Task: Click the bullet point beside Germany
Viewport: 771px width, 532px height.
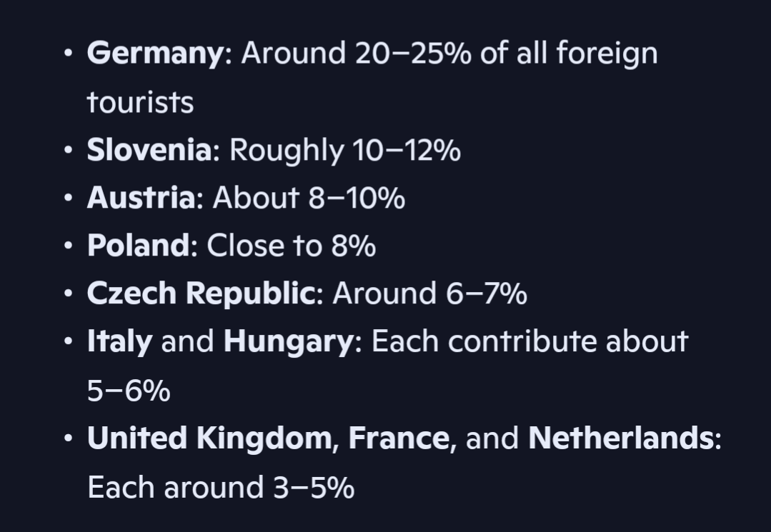Action: pos(69,53)
